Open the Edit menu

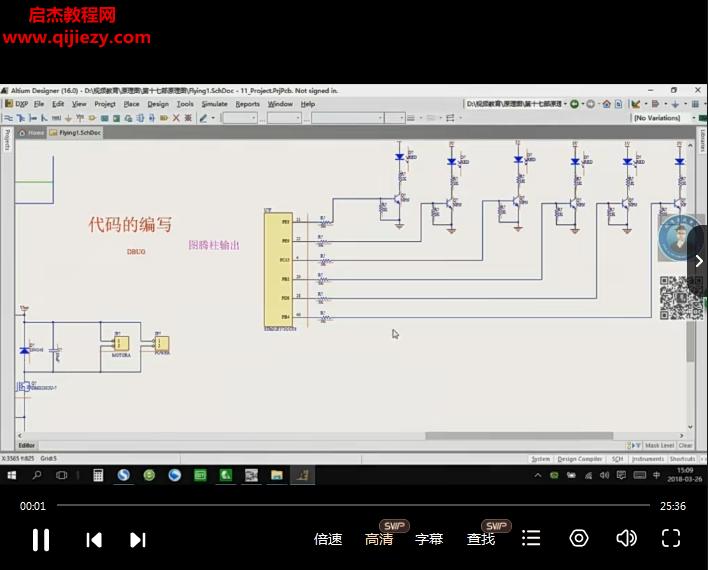pos(58,104)
